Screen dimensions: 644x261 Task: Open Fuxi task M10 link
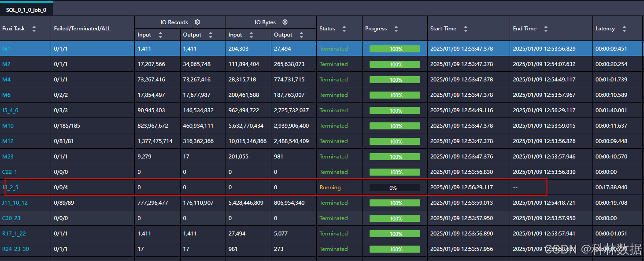click(8, 126)
